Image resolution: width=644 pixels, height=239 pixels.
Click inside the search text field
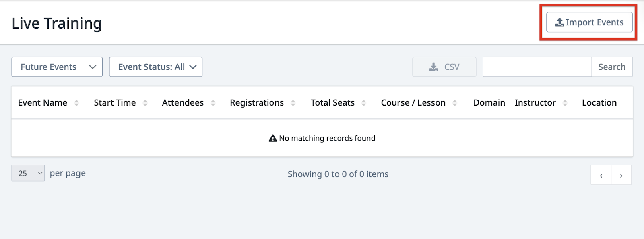(537, 67)
